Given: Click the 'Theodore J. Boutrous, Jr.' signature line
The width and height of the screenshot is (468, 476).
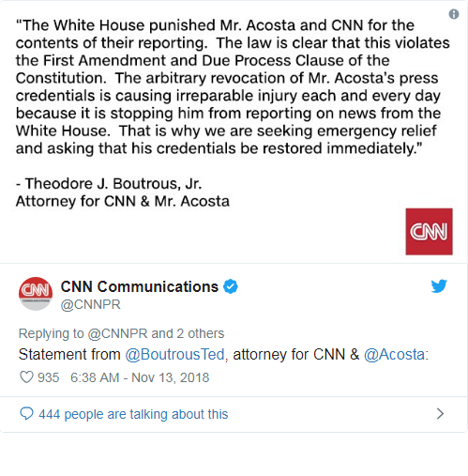Looking at the screenshot, I should (109, 184).
